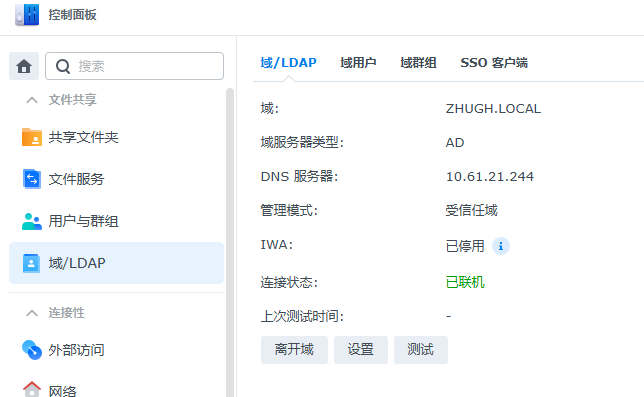
Task: Open the SSO 客户端 tab
Action: tap(494, 63)
